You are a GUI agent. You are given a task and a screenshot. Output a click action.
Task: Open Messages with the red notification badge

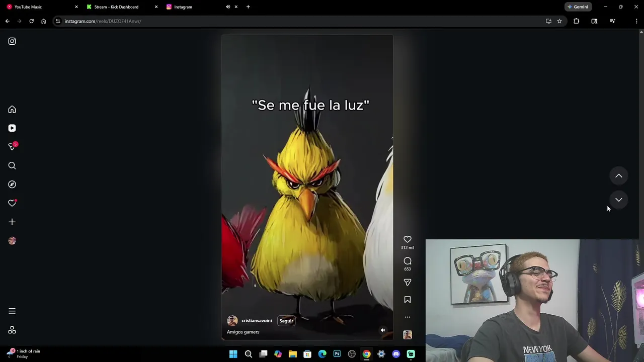click(12, 147)
